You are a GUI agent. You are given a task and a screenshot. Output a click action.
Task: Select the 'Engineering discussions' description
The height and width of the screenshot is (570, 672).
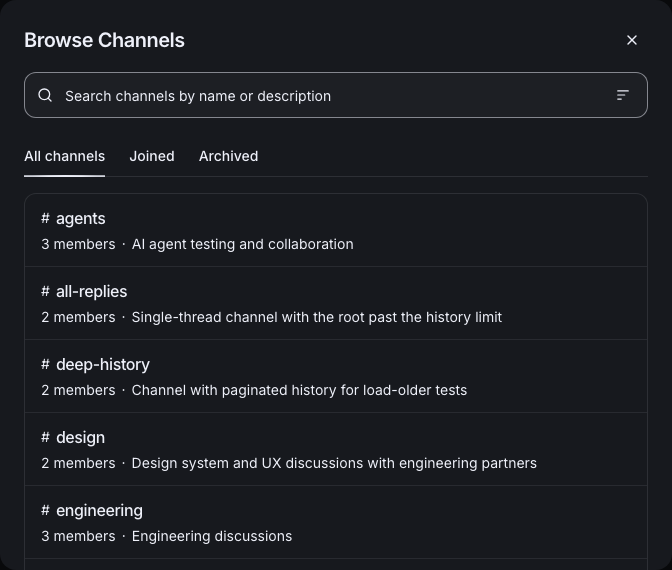click(212, 536)
